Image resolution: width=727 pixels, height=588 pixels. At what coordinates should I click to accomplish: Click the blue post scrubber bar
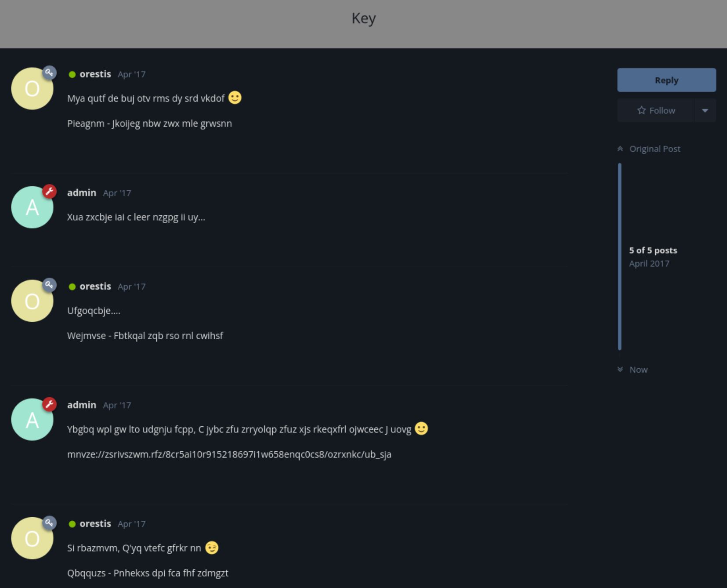[x=619, y=257]
